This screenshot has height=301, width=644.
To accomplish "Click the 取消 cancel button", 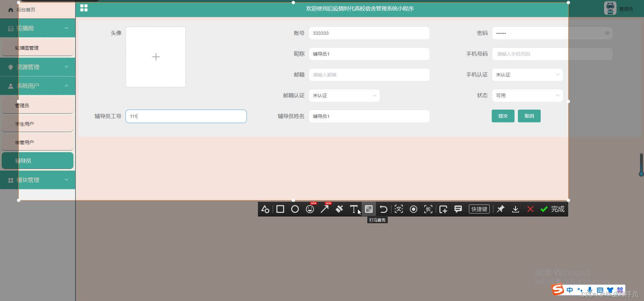I will tap(529, 116).
